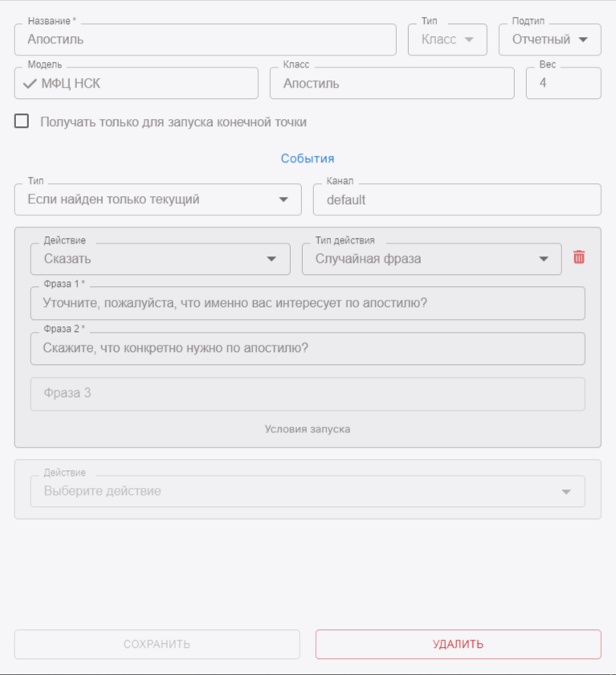Click the checkmark icon in Модель field
Image resolution: width=616 pixels, height=675 pixels.
30,84
